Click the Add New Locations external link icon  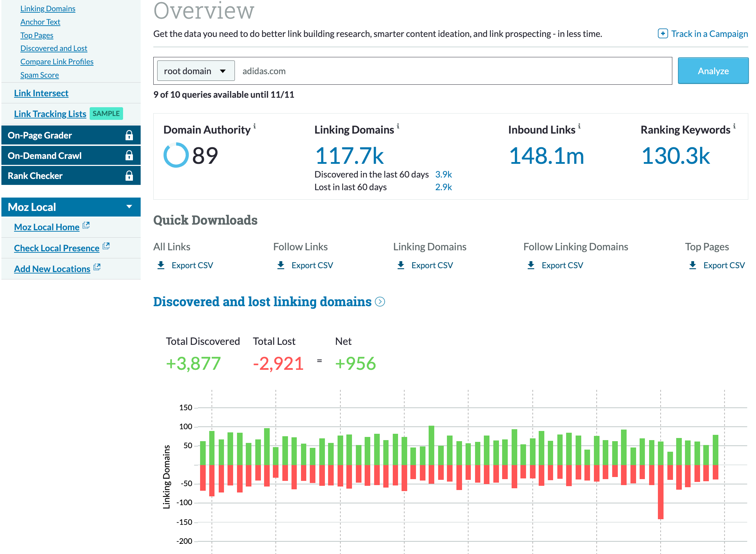(97, 267)
